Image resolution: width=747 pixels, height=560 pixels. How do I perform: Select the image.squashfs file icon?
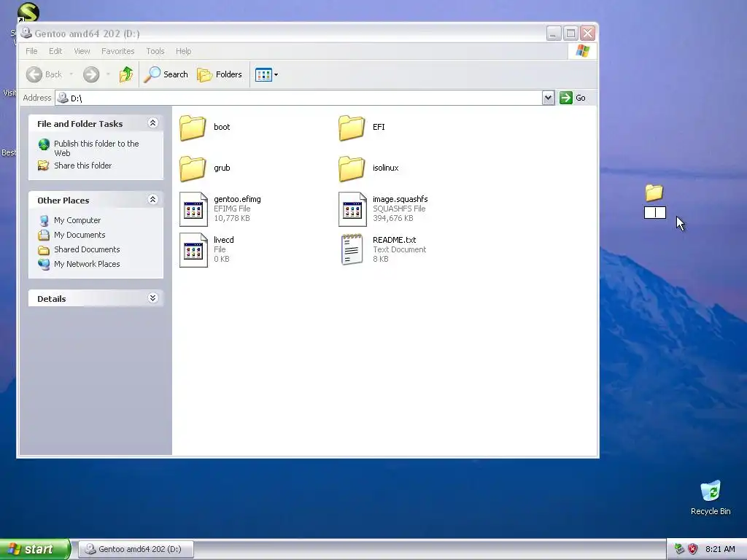coord(352,209)
